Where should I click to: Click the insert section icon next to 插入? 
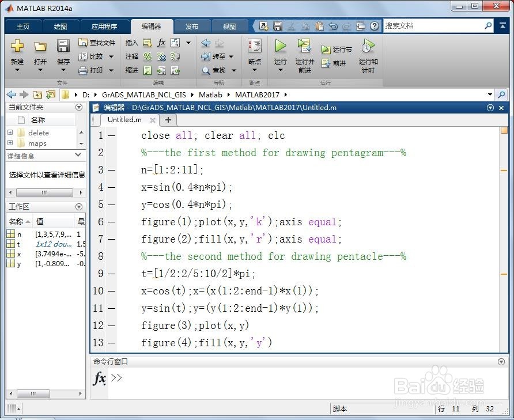[148, 43]
